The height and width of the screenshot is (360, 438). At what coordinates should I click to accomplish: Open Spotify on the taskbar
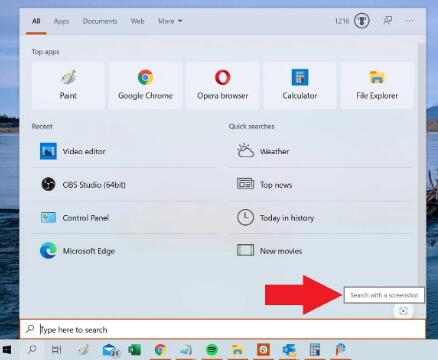(x=212, y=350)
